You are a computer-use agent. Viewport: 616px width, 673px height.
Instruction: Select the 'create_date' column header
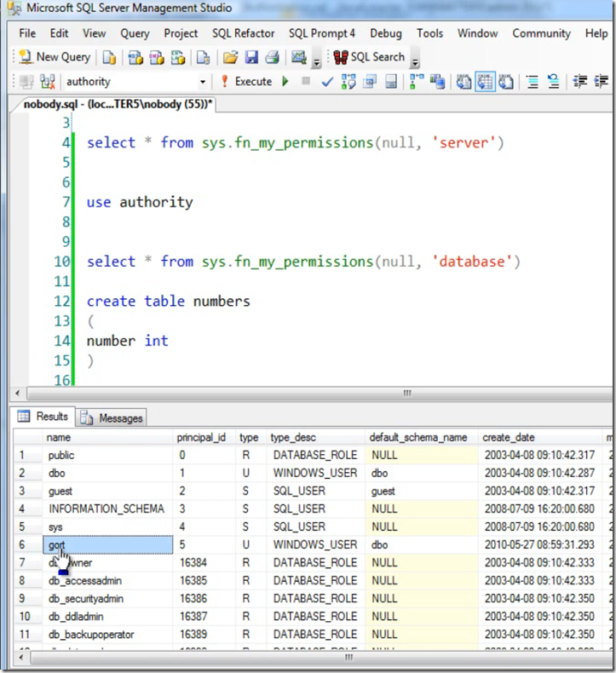coord(540,437)
